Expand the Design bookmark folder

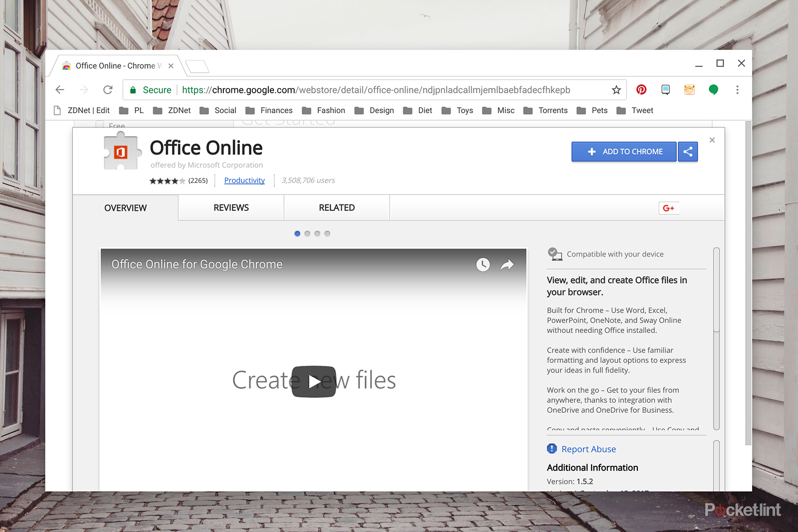point(375,111)
